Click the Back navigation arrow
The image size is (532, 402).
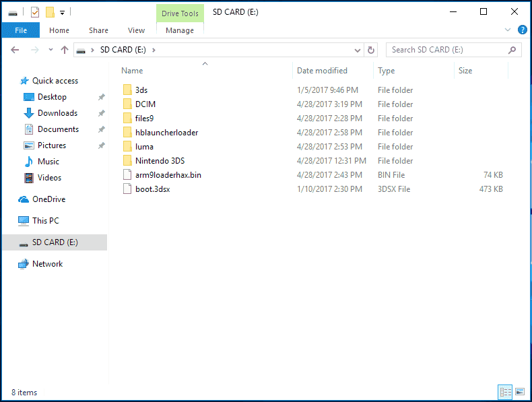click(x=15, y=50)
